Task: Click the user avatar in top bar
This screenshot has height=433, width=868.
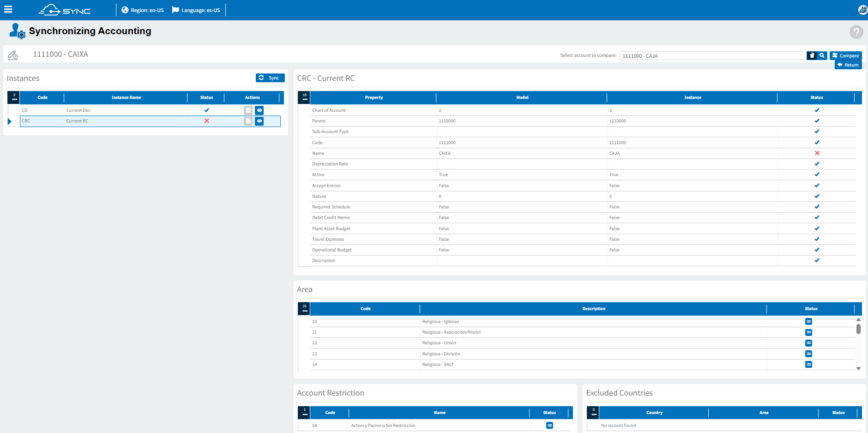Action: click(x=862, y=10)
